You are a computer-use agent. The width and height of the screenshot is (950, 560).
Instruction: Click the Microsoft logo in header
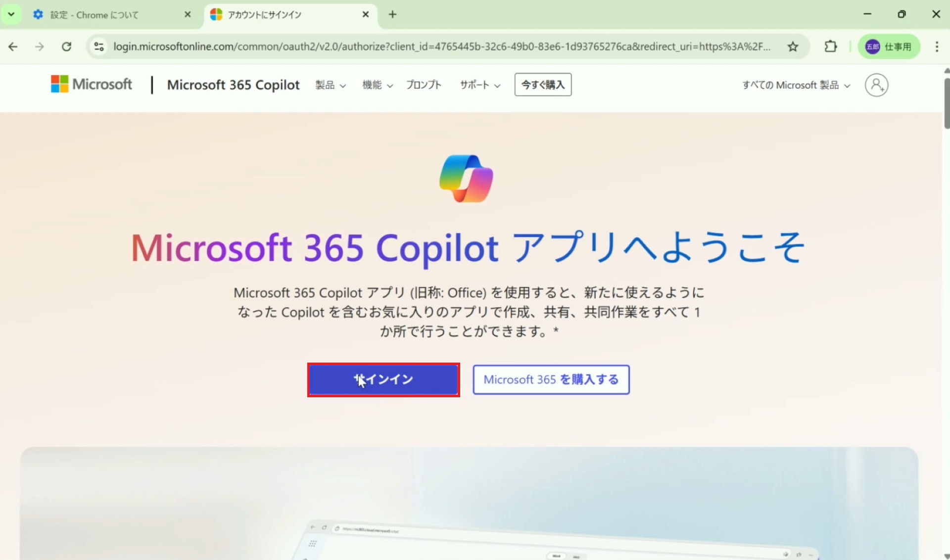(x=92, y=85)
